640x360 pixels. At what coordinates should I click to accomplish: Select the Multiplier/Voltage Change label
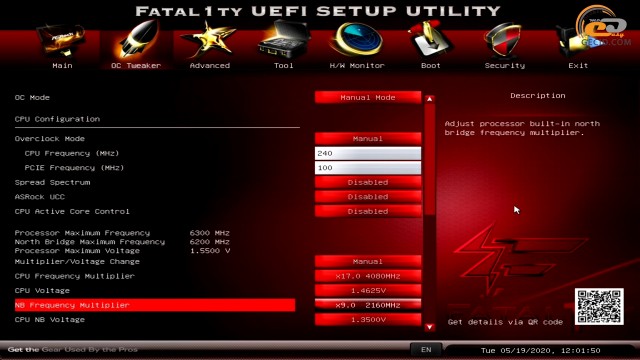point(77,262)
